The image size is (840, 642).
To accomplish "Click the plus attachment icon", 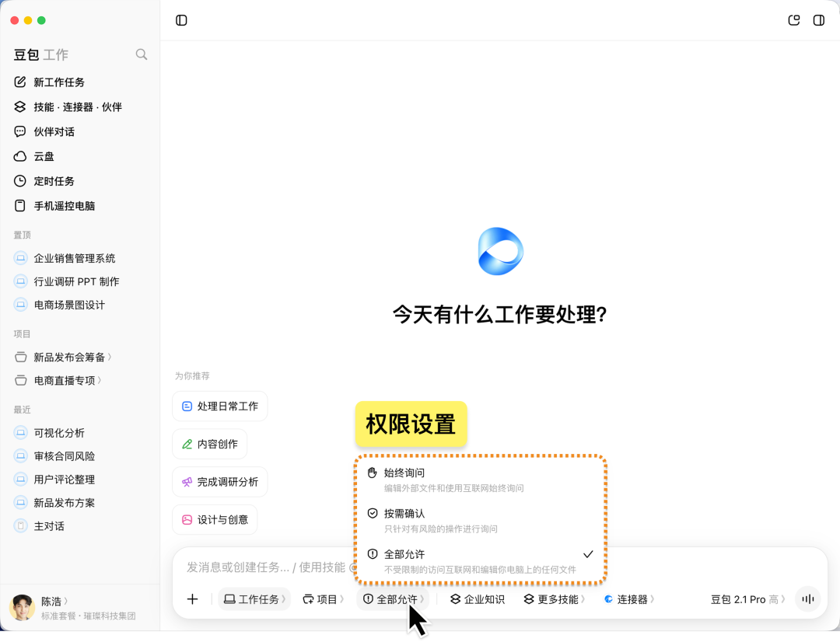I will tap(192, 599).
